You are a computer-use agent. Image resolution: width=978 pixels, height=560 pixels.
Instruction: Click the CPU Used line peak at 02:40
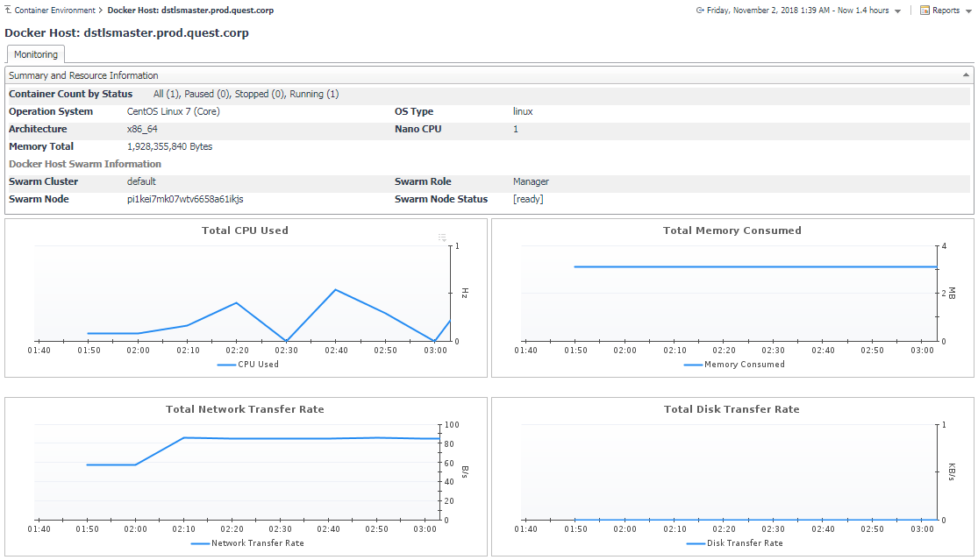pos(336,290)
